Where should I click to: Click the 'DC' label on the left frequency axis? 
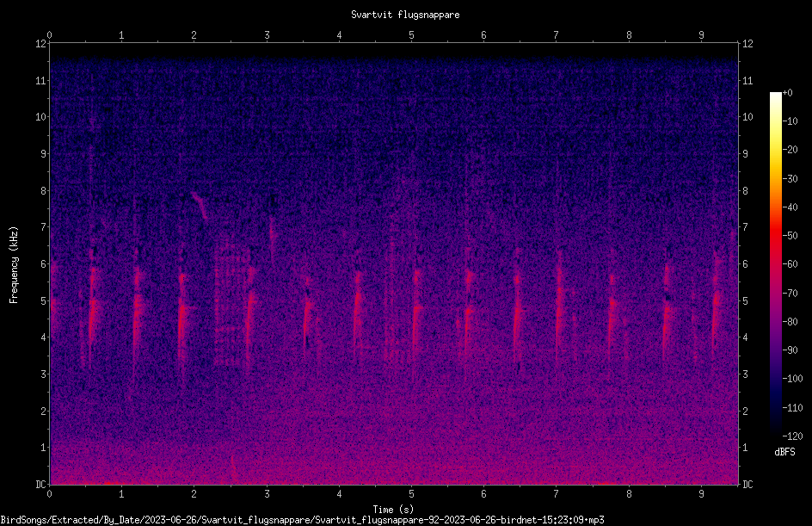point(40,485)
